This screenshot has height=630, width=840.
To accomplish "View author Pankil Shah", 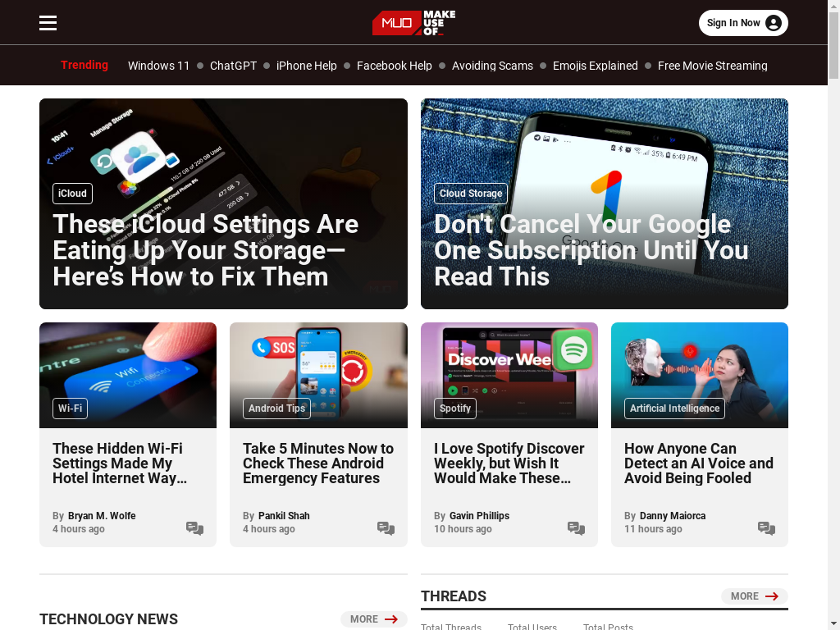I will [284, 515].
